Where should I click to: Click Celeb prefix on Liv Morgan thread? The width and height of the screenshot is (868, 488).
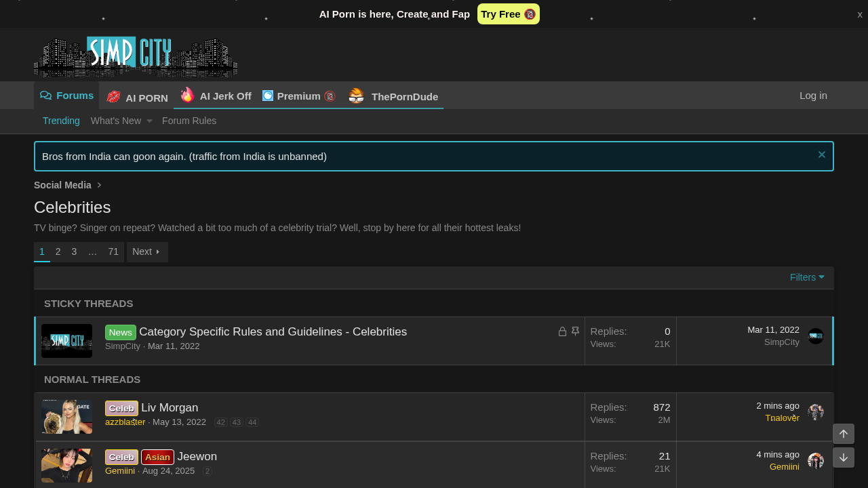(121, 408)
